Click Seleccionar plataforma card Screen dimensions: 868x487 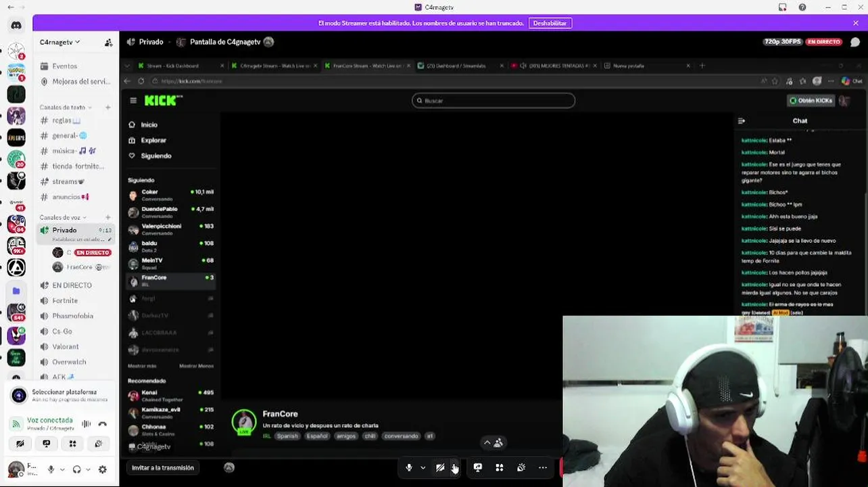pyautogui.click(x=59, y=395)
